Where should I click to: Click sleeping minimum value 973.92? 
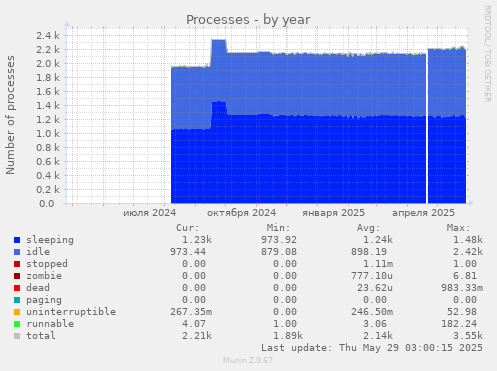279,240
